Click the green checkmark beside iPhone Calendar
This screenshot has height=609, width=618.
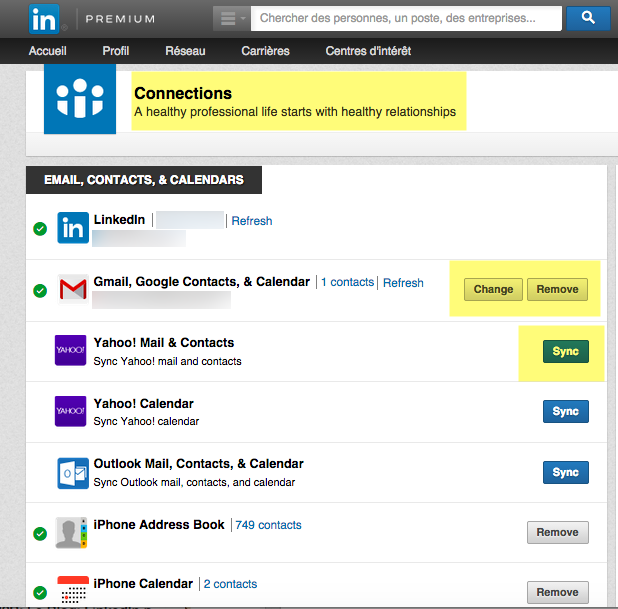pyautogui.click(x=40, y=592)
